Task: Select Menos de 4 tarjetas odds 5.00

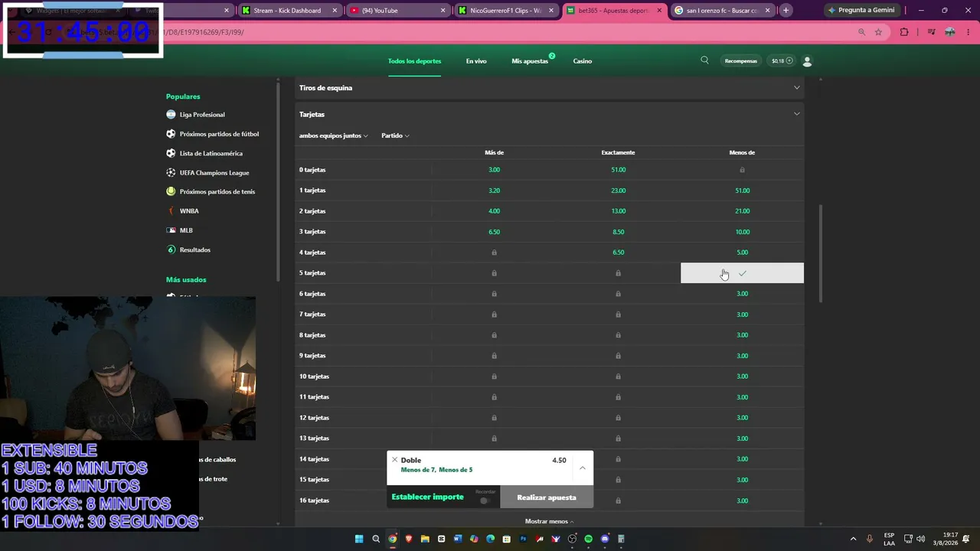Action: coord(742,253)
